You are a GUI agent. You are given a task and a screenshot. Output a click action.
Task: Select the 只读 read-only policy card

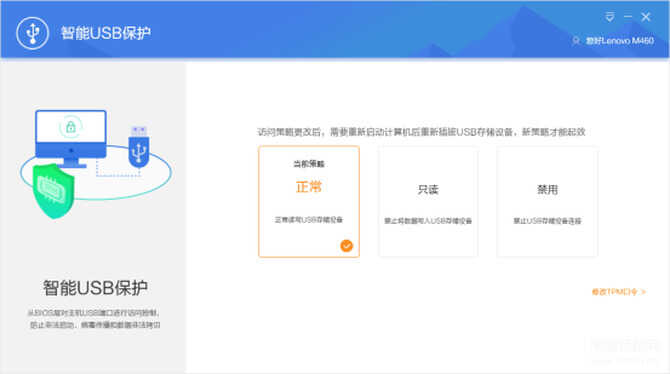click(428, 201)
